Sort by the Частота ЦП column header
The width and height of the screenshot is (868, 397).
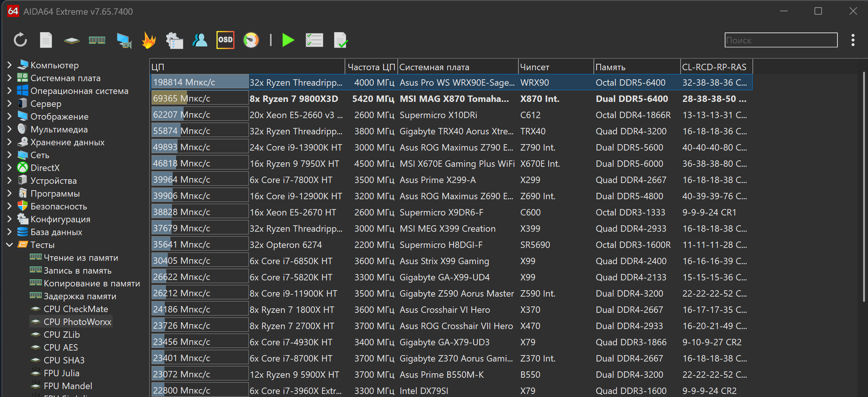click(371, 67)
